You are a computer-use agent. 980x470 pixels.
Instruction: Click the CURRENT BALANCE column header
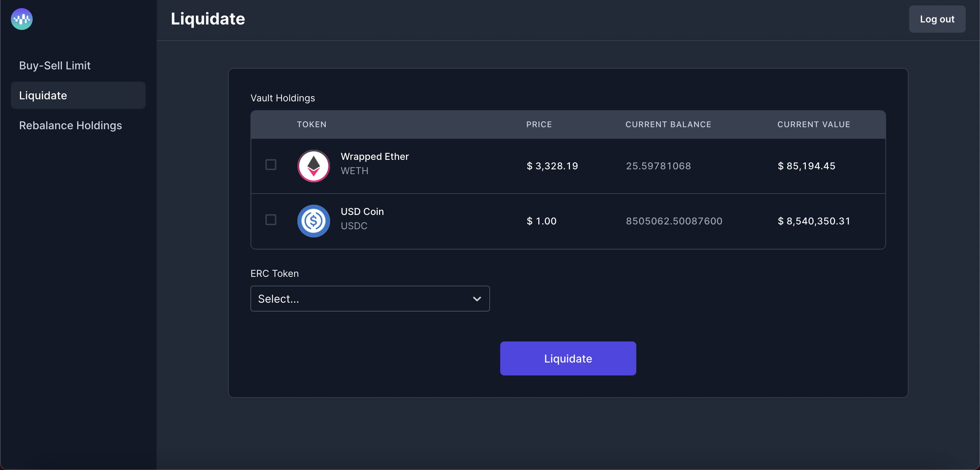[668, 124]
